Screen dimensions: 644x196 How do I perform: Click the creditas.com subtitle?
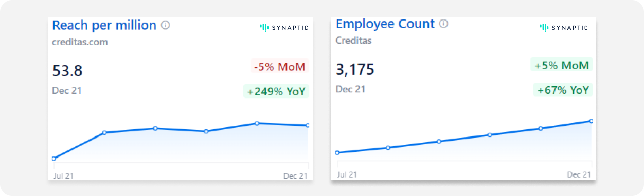(80, 42)
